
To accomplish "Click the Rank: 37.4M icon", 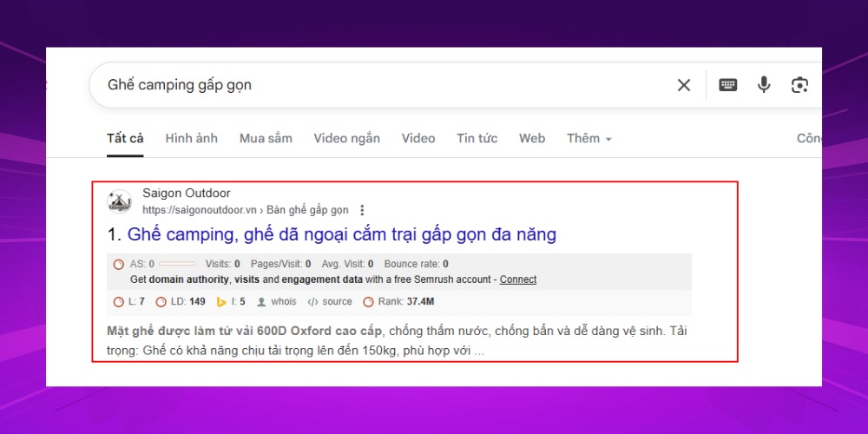I will [x=368, y=302].
